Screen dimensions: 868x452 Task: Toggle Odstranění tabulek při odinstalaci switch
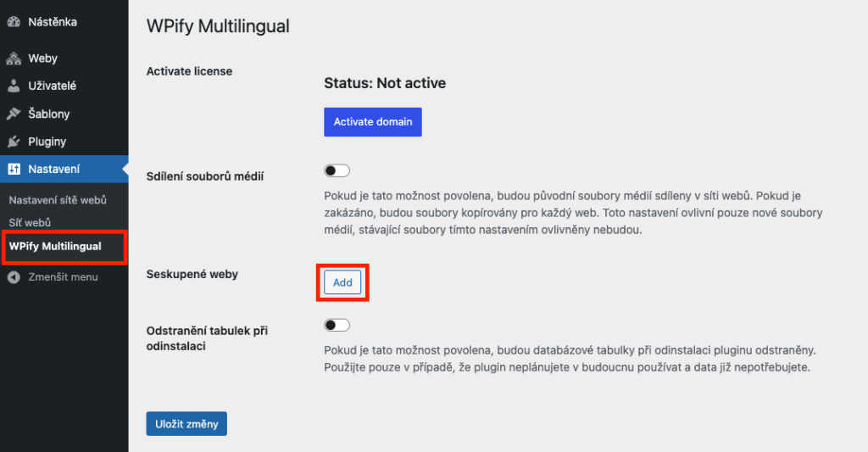point(337,325)
